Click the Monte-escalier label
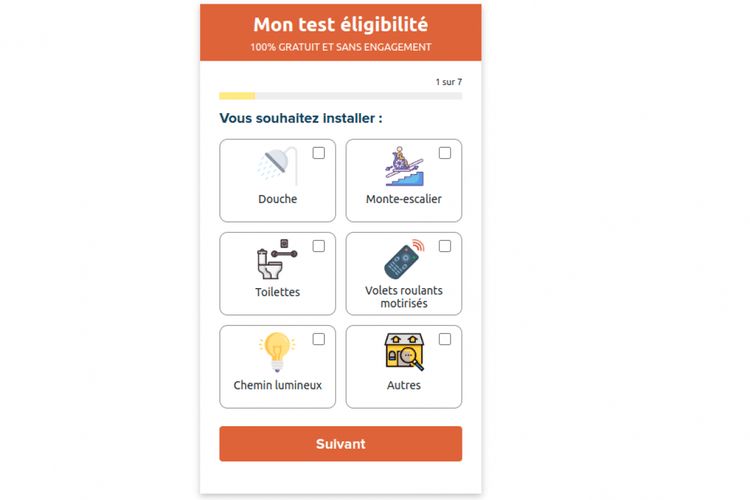This screenshot has width=750, height=500. tap(404, 199)
